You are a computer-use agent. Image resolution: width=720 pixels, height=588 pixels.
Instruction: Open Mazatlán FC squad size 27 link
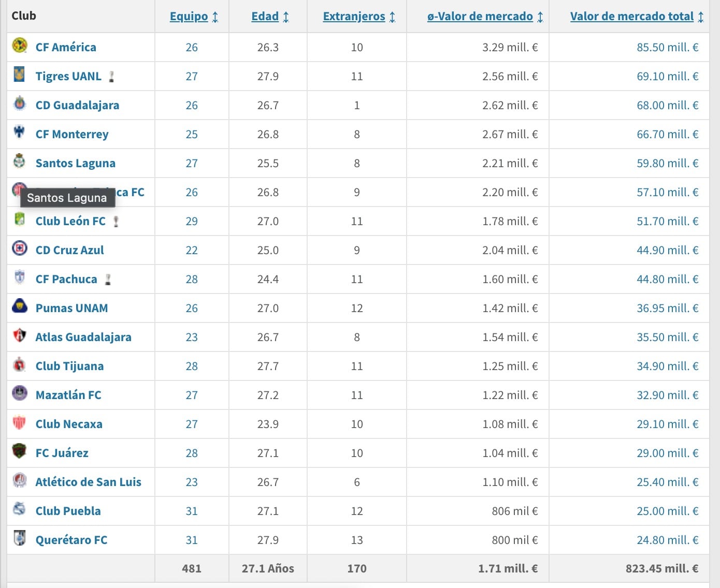coord(192,395)
